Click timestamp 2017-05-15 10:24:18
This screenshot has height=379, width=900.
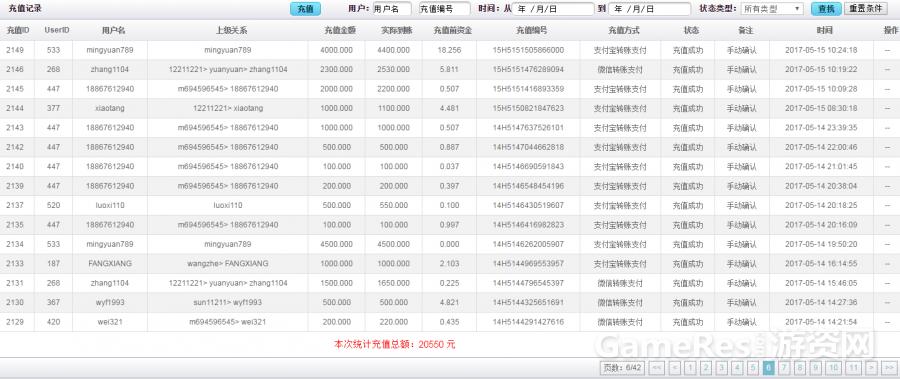coord(821,50)
